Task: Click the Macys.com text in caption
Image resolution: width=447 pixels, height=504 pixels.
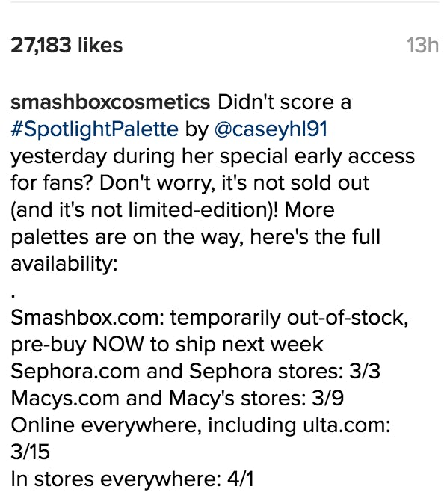Action: point(65,399)
